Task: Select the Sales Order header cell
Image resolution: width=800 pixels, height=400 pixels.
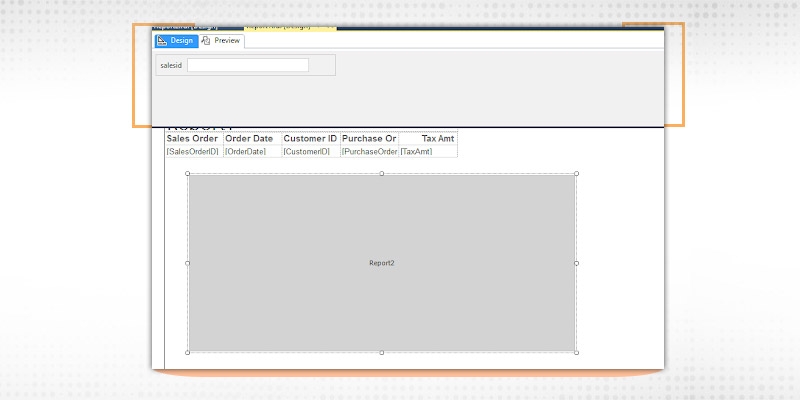Action: pyautogui.click(x=193, y=138)
